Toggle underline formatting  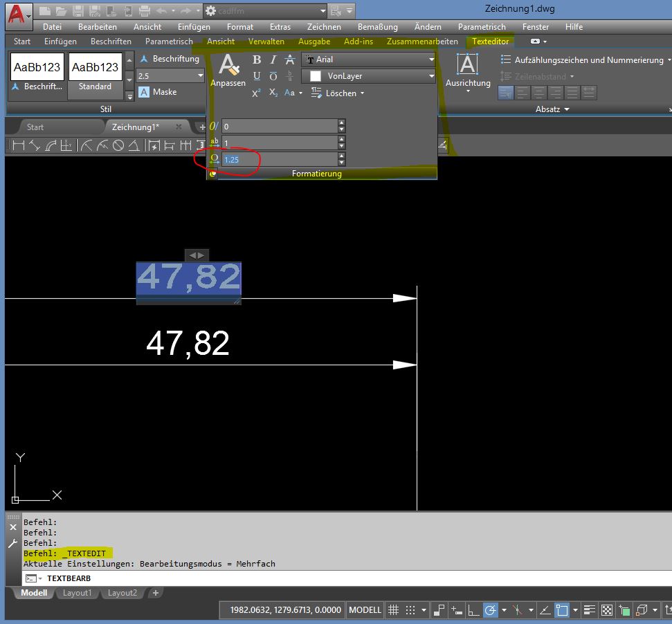coord(256,76)
